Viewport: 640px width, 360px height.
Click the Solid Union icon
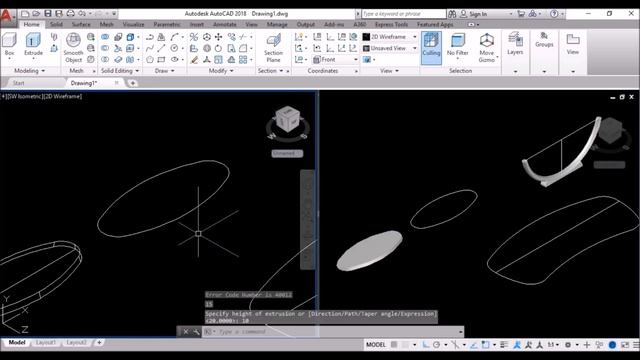[x=105, y=37]
